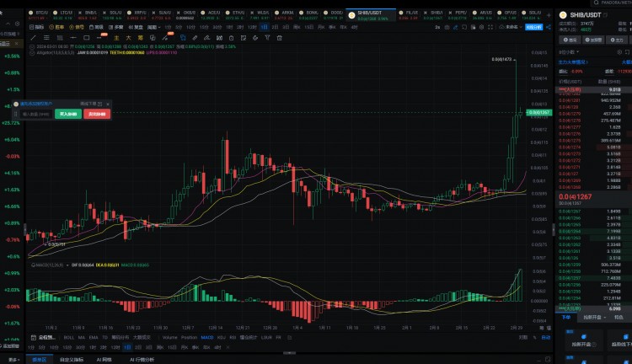Open the AI 网格 bottom tab
This screenshot has height=364, width=632.
104,360
